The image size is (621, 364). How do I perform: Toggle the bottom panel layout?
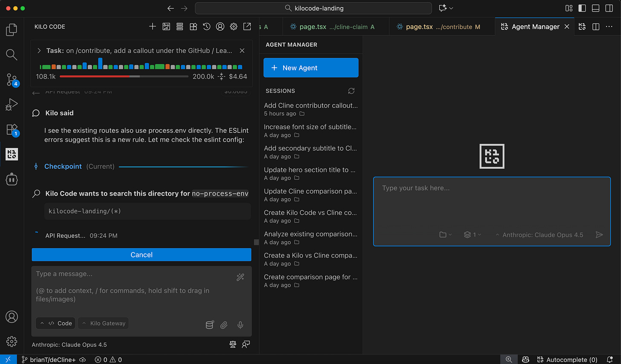pos(596,8)
